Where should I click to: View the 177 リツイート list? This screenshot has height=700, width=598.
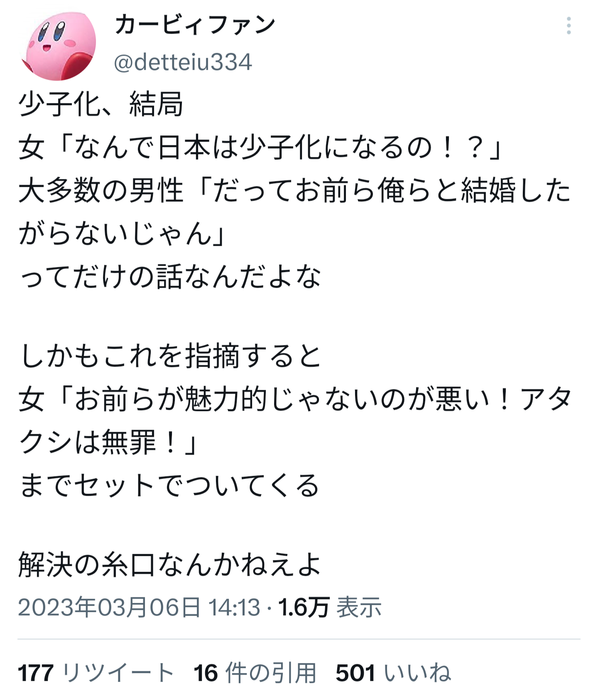coord(96,672)
